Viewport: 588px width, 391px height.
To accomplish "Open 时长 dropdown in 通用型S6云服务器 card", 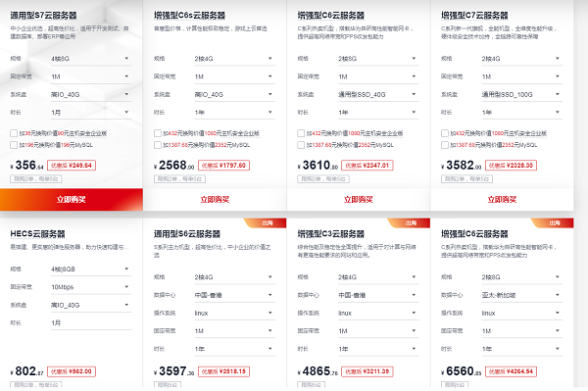I will [x=234, y=350].
